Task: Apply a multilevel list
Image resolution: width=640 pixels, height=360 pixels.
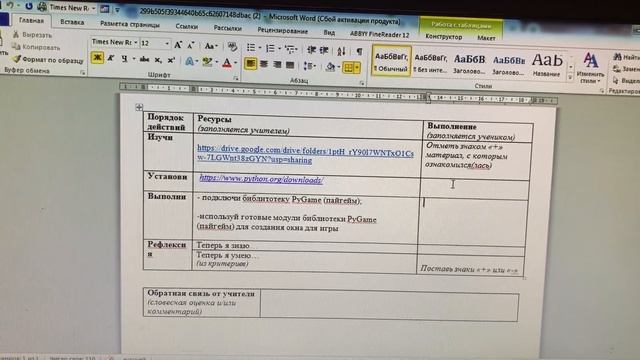Action: pos(289,49)
